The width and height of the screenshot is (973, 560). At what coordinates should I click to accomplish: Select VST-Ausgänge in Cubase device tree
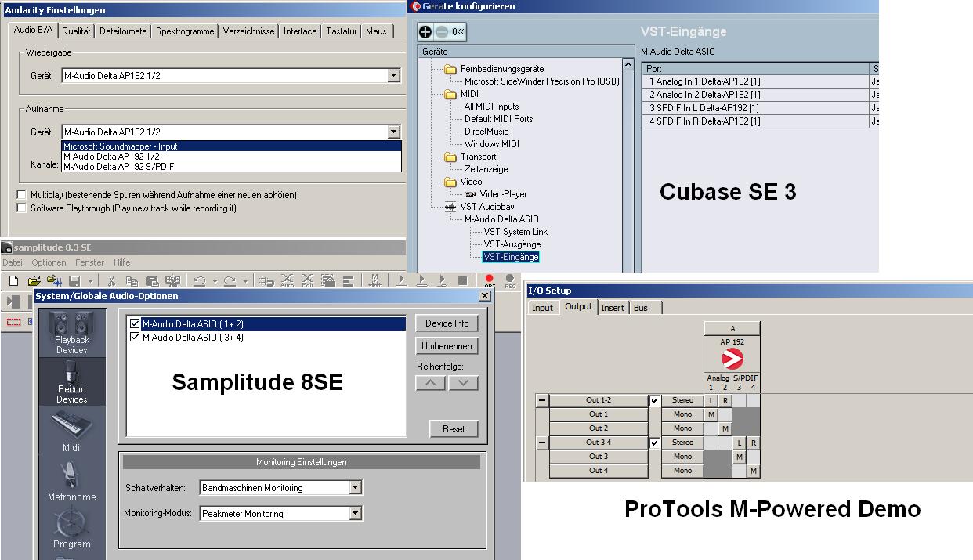[512, 244]
